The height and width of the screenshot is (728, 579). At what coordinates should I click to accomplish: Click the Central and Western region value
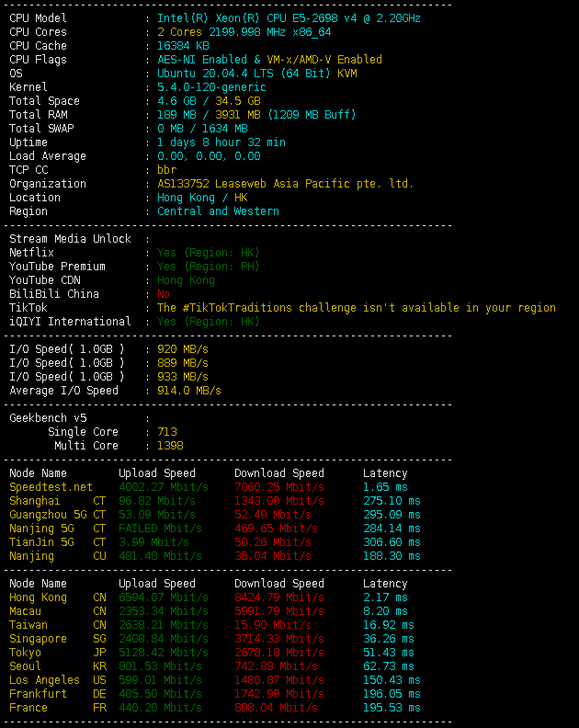(218, 211)
